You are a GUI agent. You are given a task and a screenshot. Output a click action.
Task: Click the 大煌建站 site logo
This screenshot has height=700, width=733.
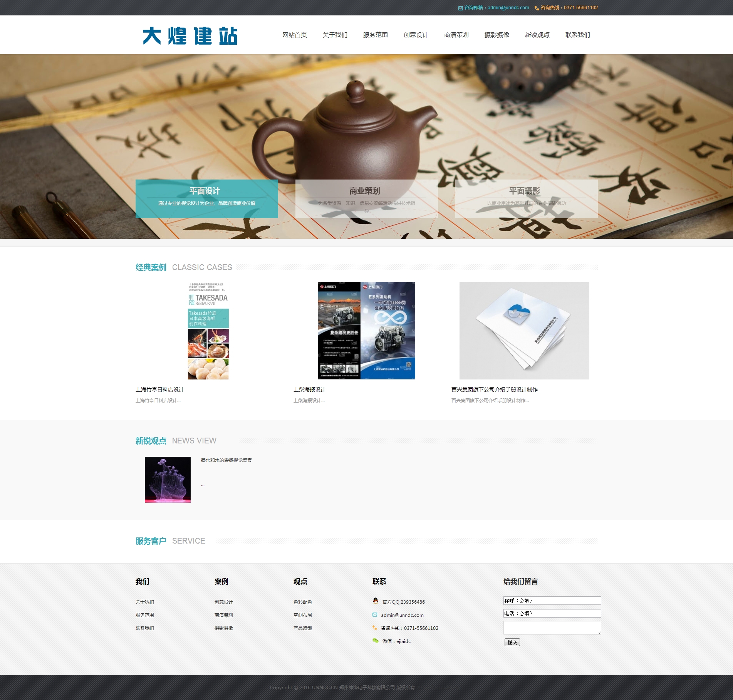point(190,36)
